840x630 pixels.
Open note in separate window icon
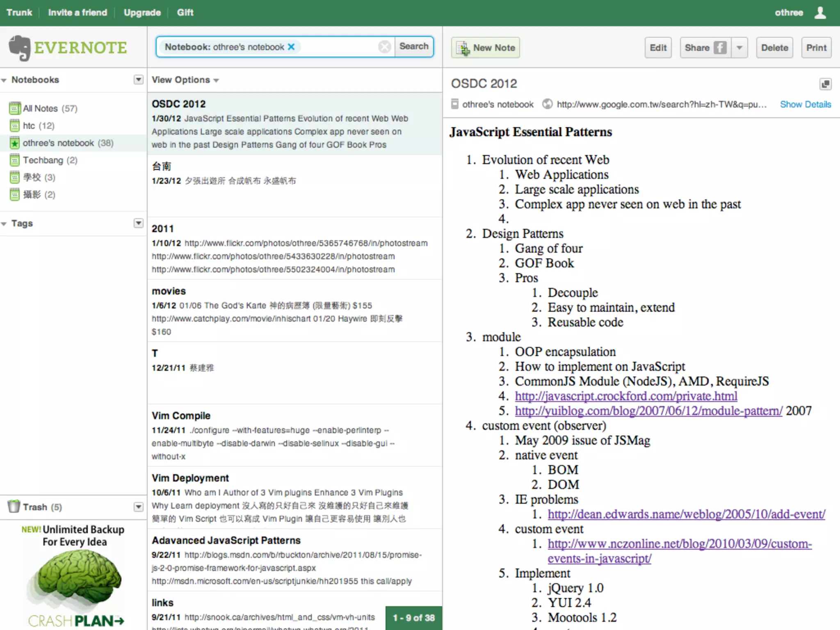tap(825, 84)
